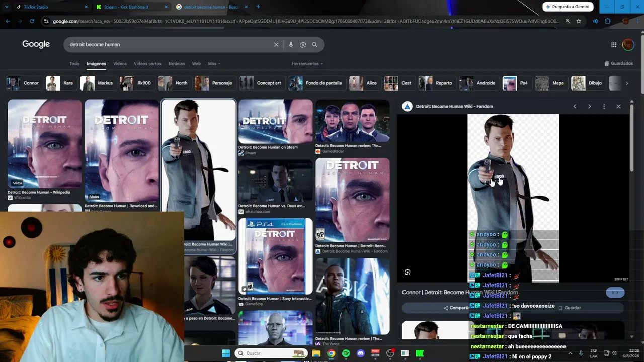Clear the Google search box text

tap(276, 45)
